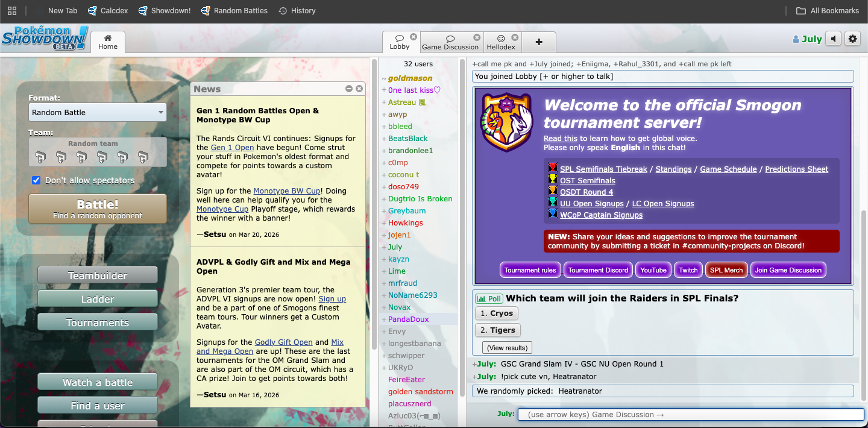
Task: Minimize the News panel
Action: (349, 89)
